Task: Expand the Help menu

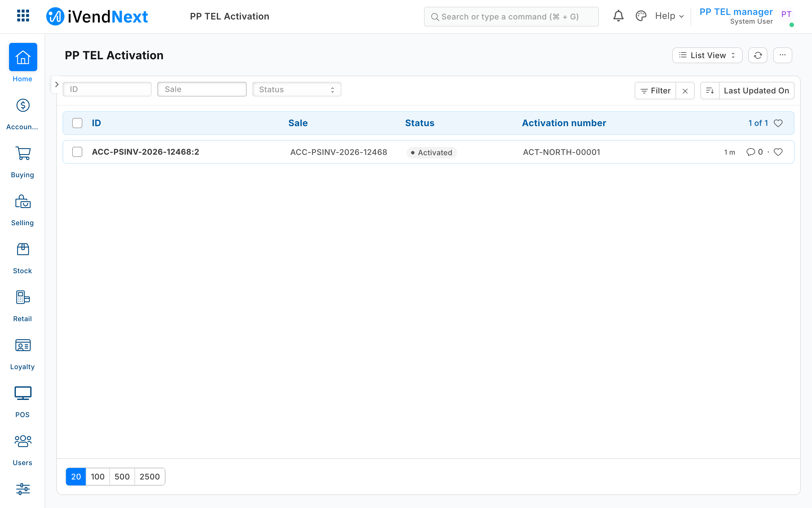Action: pos(669,16)
